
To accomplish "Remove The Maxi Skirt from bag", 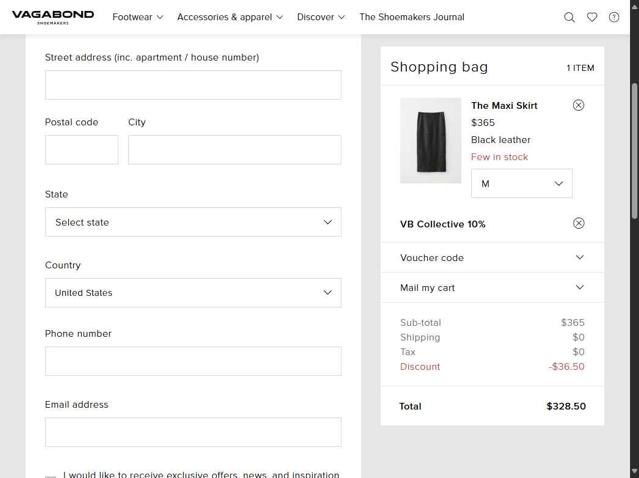I will tap(578, 105).
